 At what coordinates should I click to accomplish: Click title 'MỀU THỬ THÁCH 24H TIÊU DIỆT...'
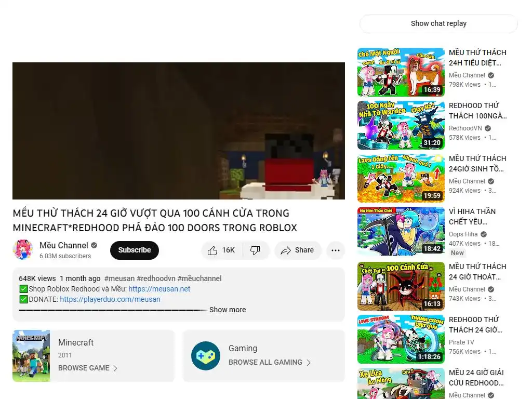tap(478, 58)
